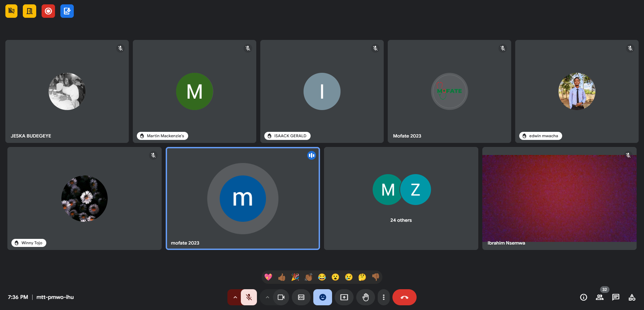Unmute the microphone
Image resolution: width=644 pixels, height=310 pixels.
point(249,297)
